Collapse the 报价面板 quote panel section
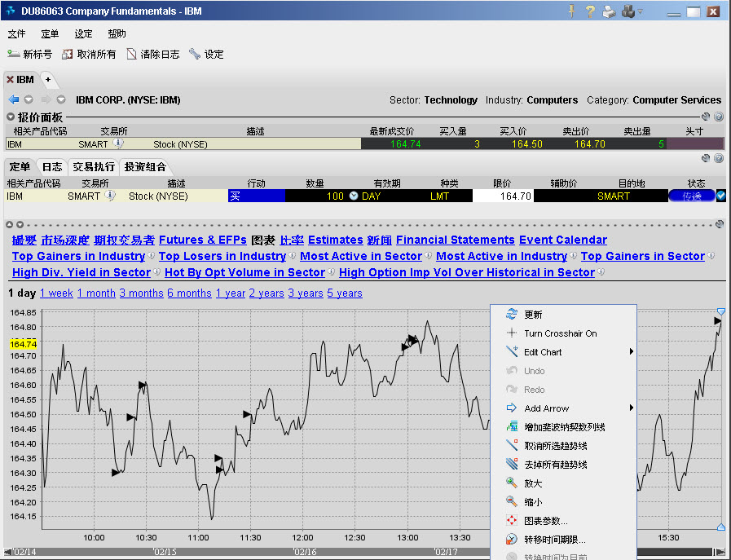The height and width of the screenshot is (560, 731). (x=11, y=117)
